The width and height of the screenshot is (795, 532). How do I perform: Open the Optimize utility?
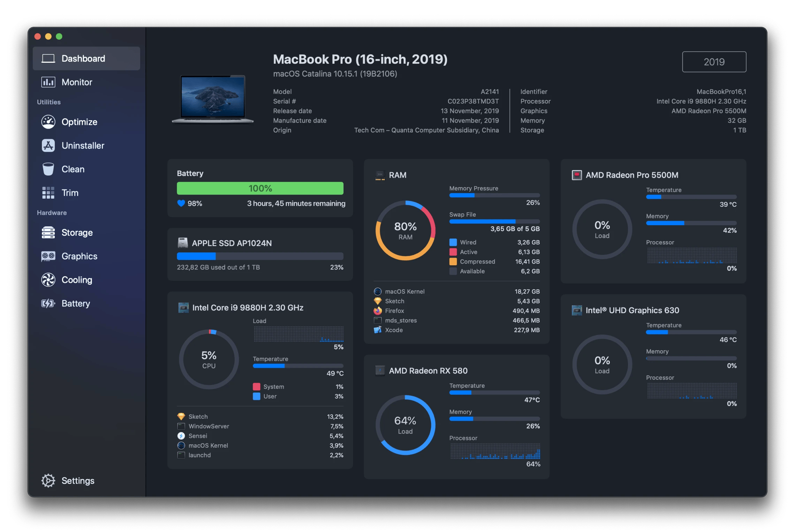pos(86,122)
